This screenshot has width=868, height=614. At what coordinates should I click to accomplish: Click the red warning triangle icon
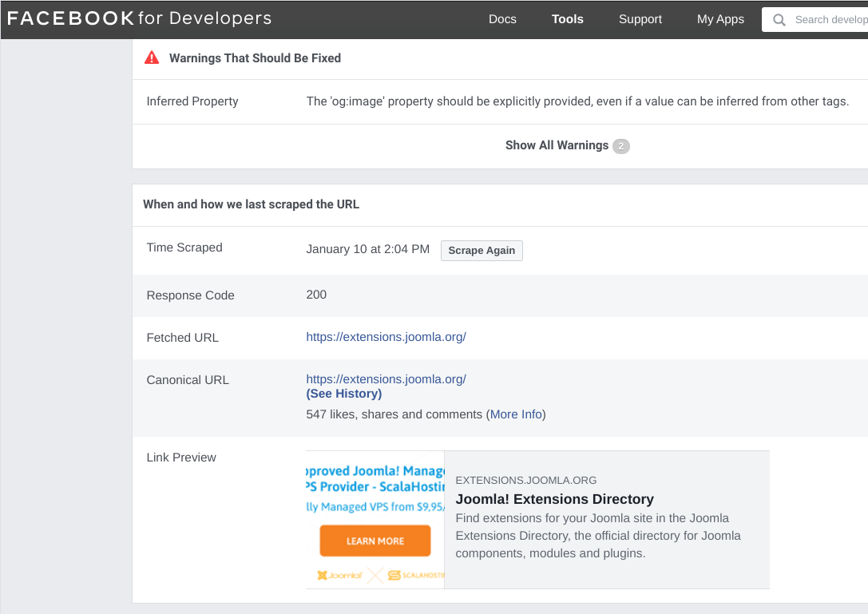[x=152, y=57]
